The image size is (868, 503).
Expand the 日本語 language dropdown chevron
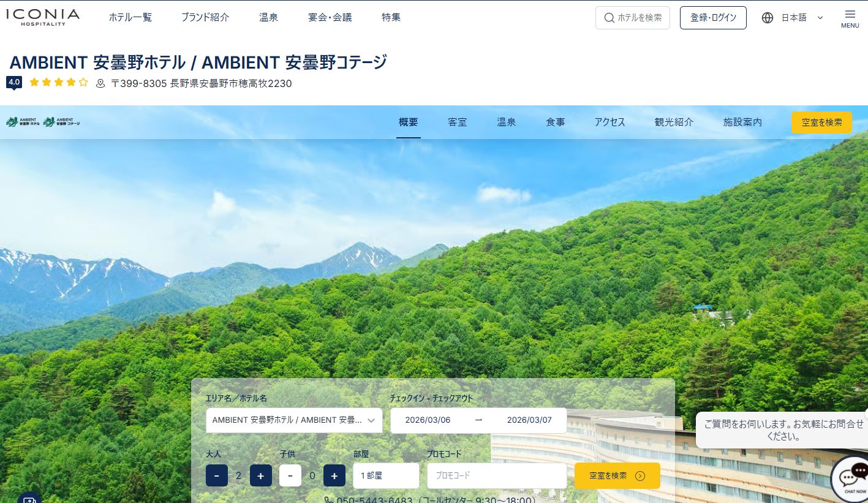pyautogui.click(x=820, y=18)
